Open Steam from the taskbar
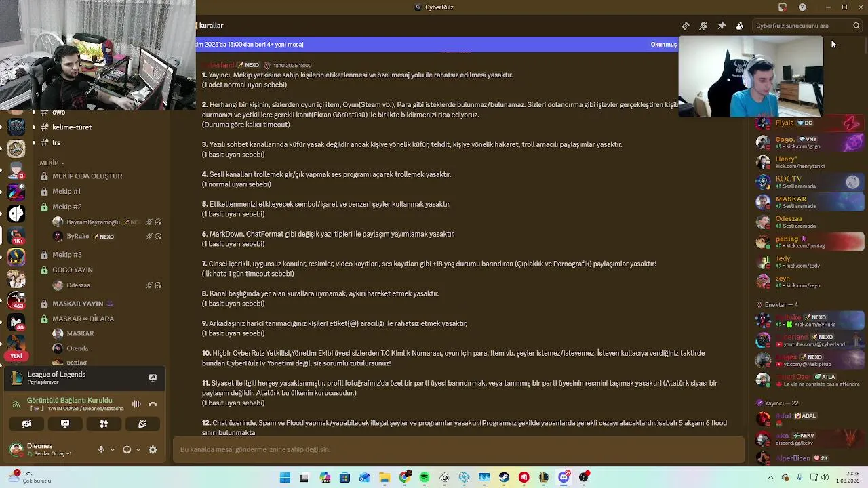The width and height of the screenshot is (868, 488). (x=504, y=478)
